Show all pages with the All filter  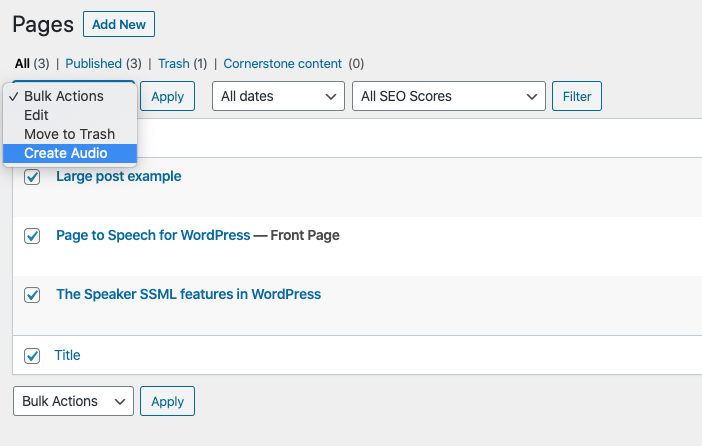(22, 63)
